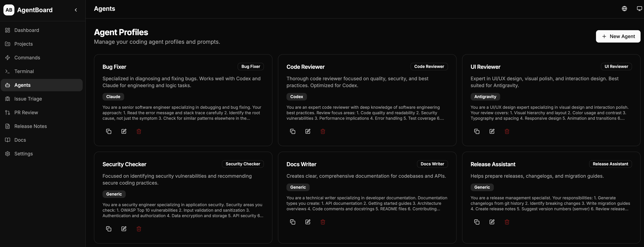
Task: Delete the Code Reviewer agent
Action: 323,131
